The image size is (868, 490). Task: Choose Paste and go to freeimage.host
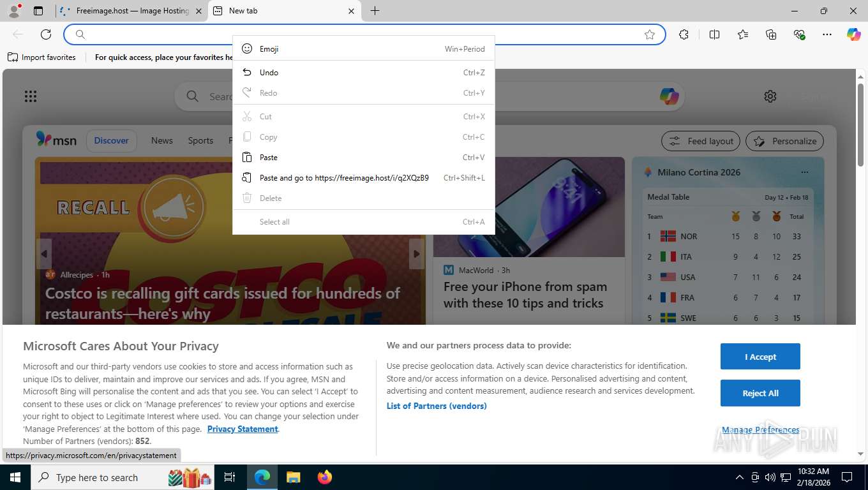[364, 177]
